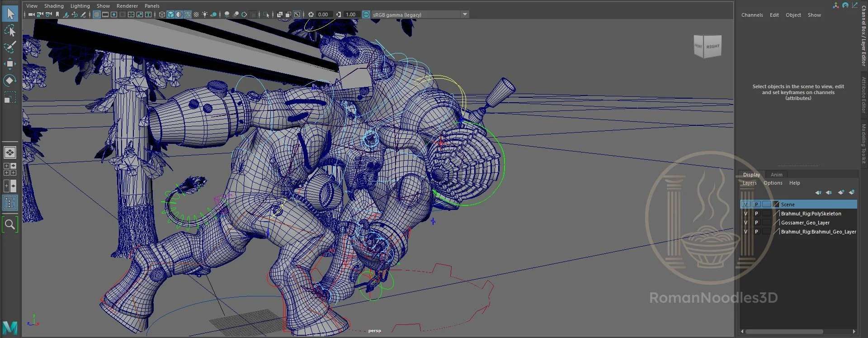Open the Channels menu in Channel Box
868x338 pixels.
tap(752, 15)
